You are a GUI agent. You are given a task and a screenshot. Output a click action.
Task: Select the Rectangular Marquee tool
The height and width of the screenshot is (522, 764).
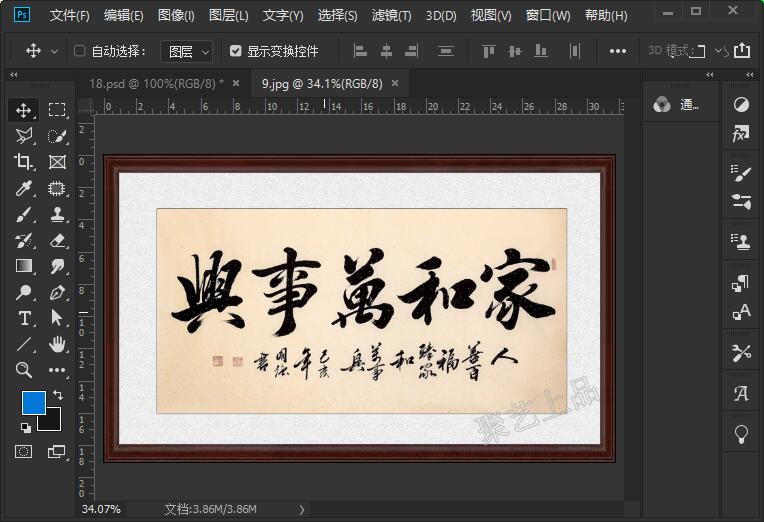[57, 110]
